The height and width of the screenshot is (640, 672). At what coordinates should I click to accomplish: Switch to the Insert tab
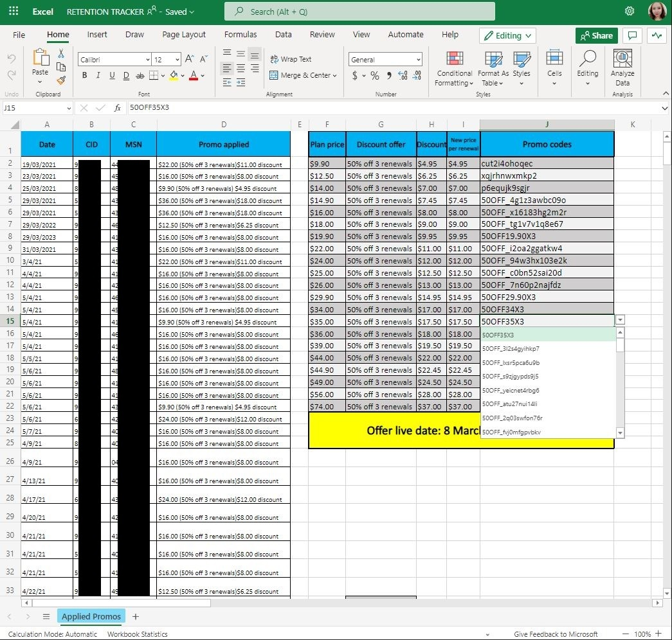point(97,35)
